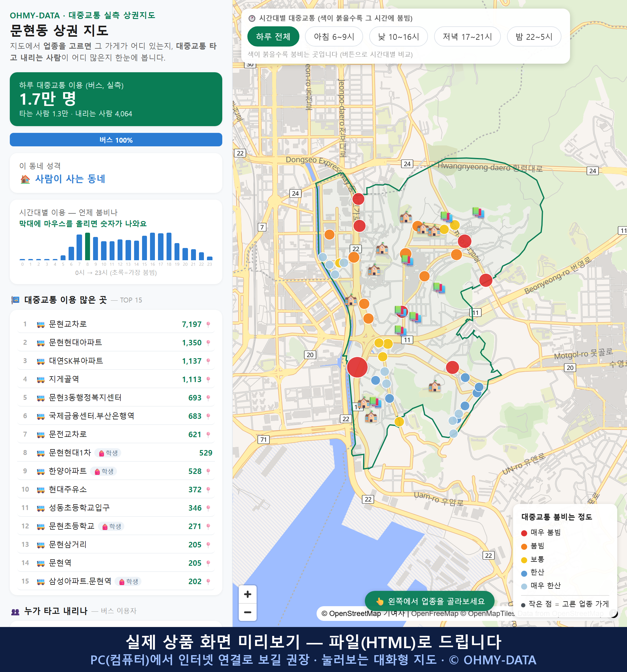Click pin icon for 삼성아파트.문현역 row
Image resolution: width=627 pixels, height=672 pixels.
pyautogui.click(x=208, y=581)
